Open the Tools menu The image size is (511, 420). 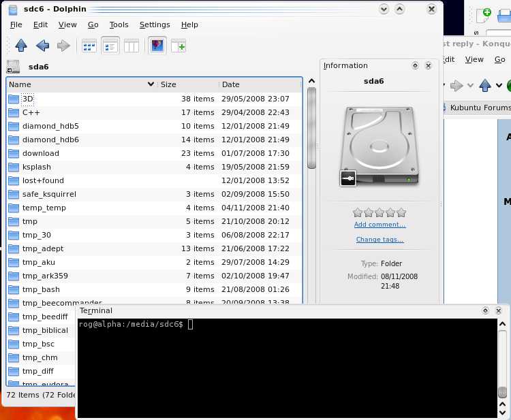[119, 25]
